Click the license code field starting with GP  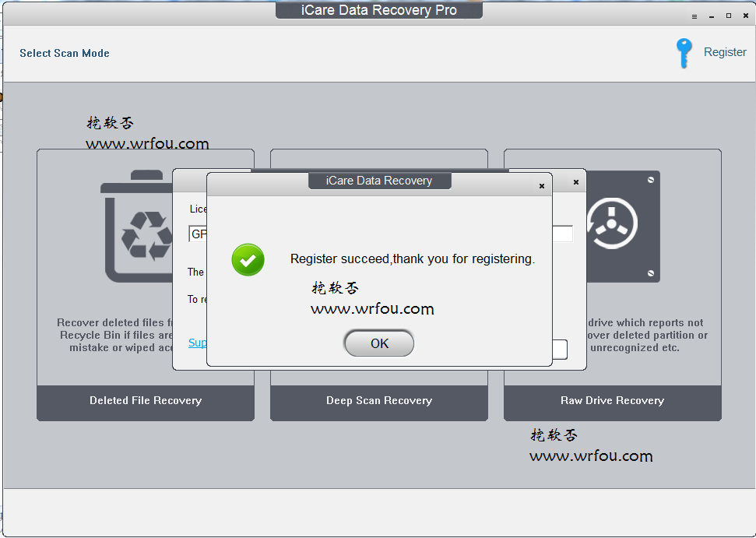coord(199,234)
